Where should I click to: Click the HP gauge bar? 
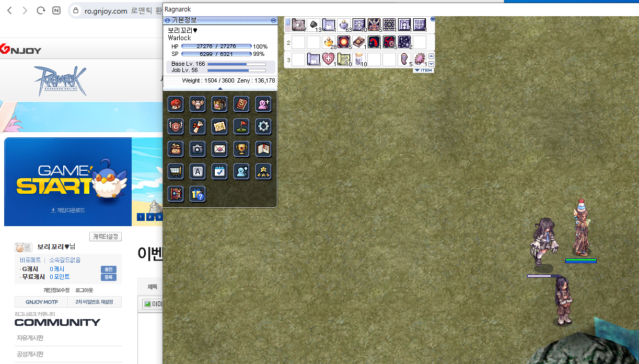(x=216, y=46)
